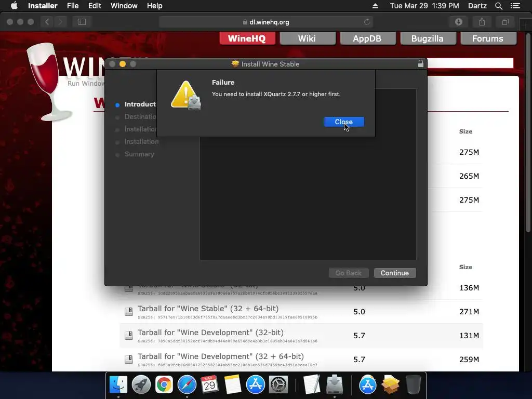The width and height of the screenshot is (532, 399).
Task: Open System Preferences from the Dock
Action: coord(278,385)
